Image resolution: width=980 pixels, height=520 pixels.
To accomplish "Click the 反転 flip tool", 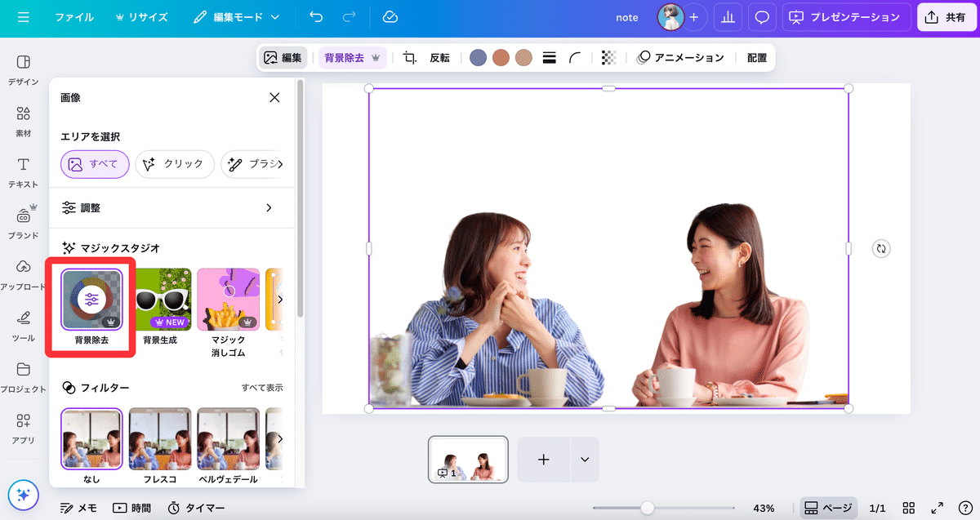I will 439,57.
